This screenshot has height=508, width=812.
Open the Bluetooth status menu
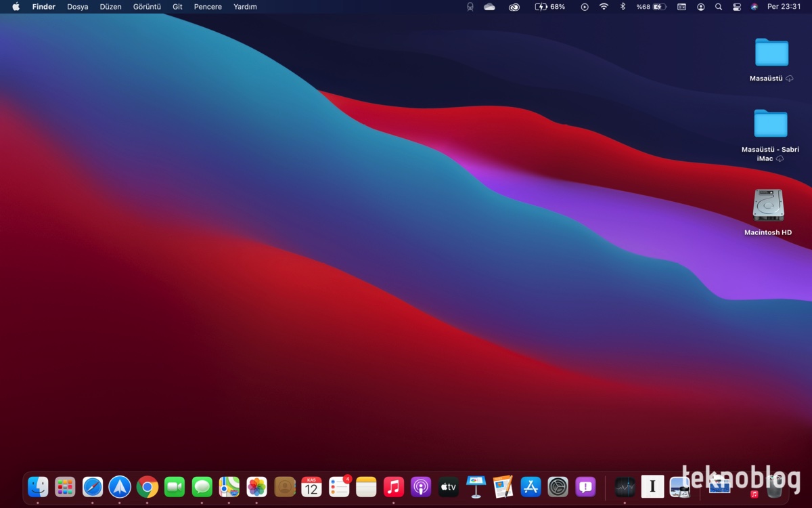click(x=623, y=7)
